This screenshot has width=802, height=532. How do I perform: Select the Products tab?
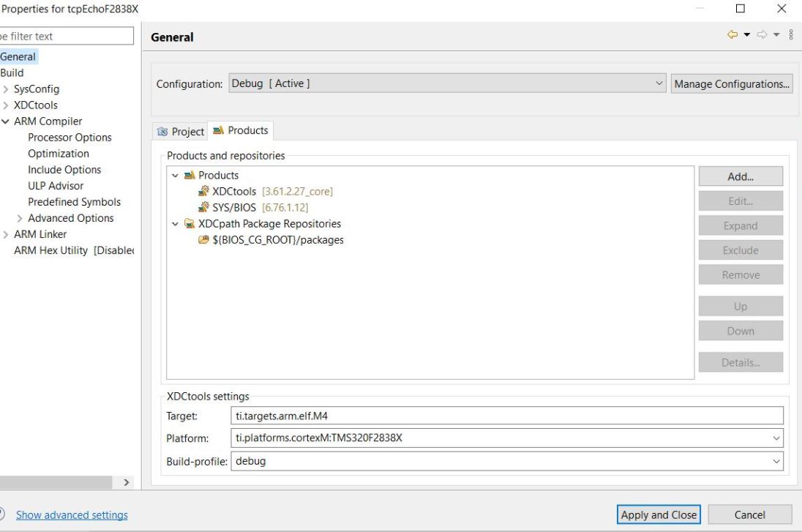[x=241, y=130]
